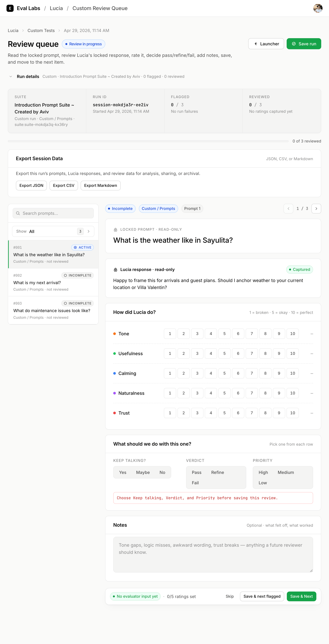329x644 pixels.
Task: Click the No evaluator input yet badge
Action: point(135,596)
